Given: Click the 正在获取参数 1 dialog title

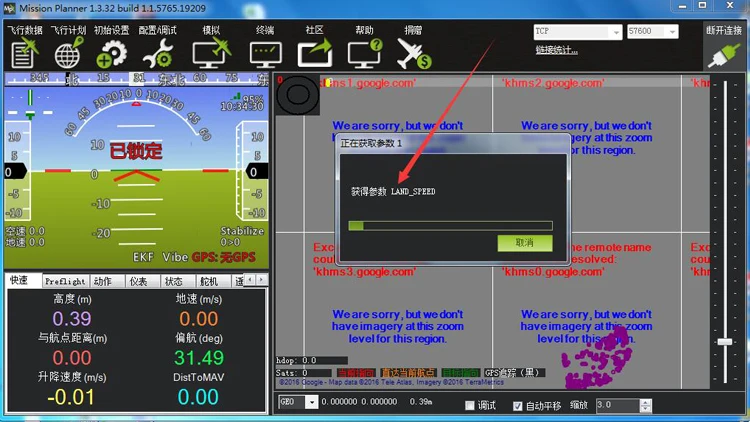Looking at the screenshot, I should (x=371, y=143).
